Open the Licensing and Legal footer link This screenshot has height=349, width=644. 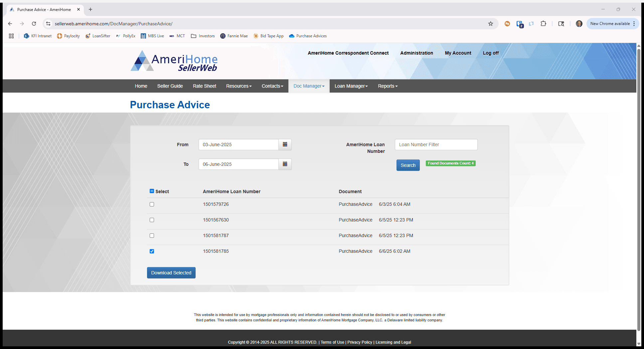pos(393,342)
